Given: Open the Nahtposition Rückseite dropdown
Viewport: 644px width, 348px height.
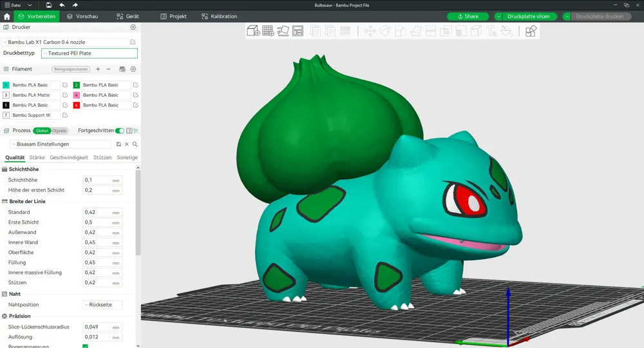Looking at the screenshot, I should point(102,305).
